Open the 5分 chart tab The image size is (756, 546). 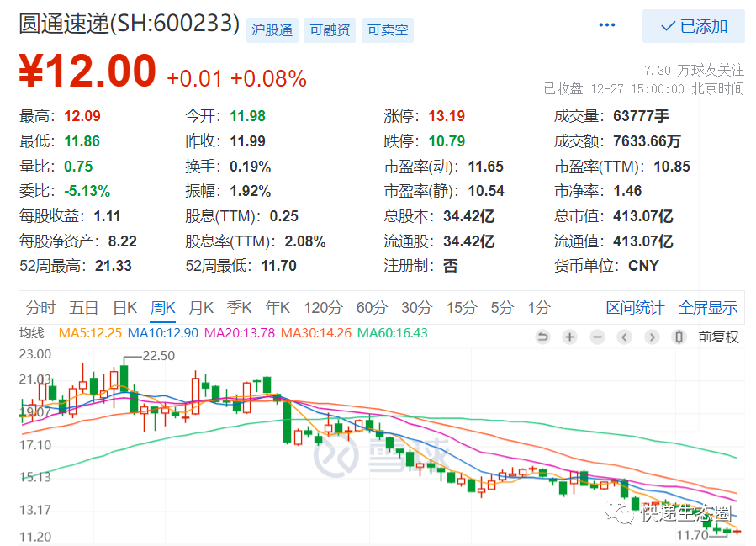pos(502,307)
